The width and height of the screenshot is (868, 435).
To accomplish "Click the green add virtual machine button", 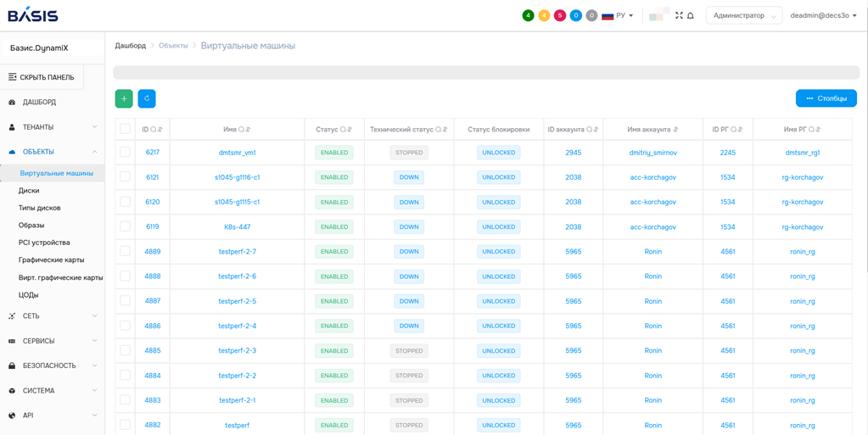I will 124,99.
